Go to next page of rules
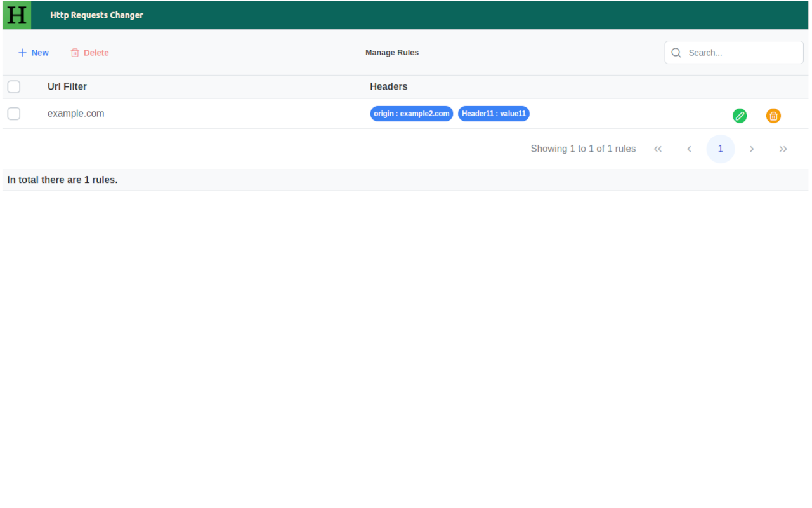 (752, 149)
